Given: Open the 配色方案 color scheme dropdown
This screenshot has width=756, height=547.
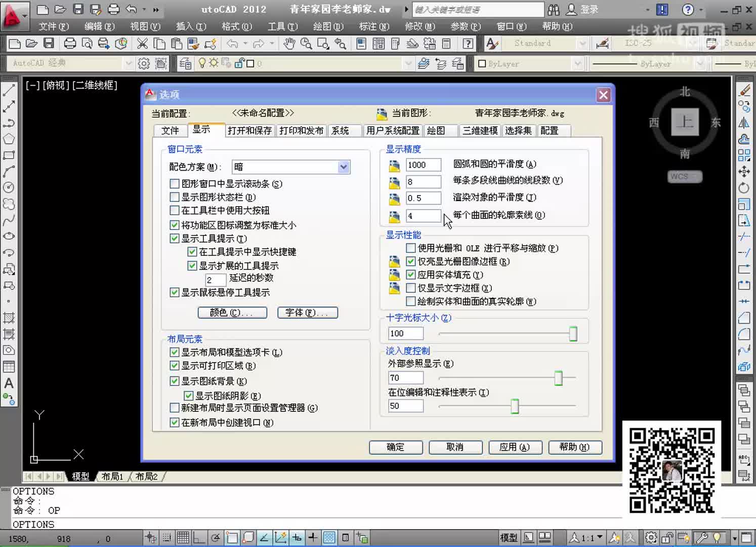Looking at the screenshot, I should coord(343,167).
